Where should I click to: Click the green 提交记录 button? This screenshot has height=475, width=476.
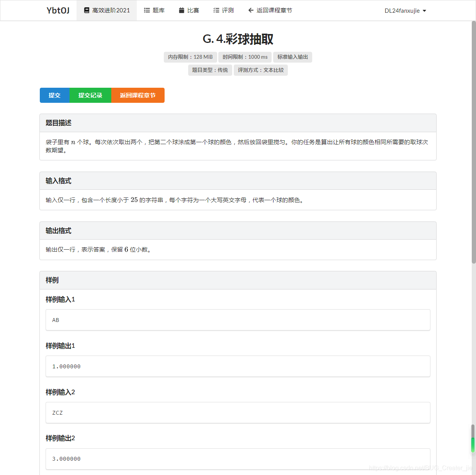(90, 95)
